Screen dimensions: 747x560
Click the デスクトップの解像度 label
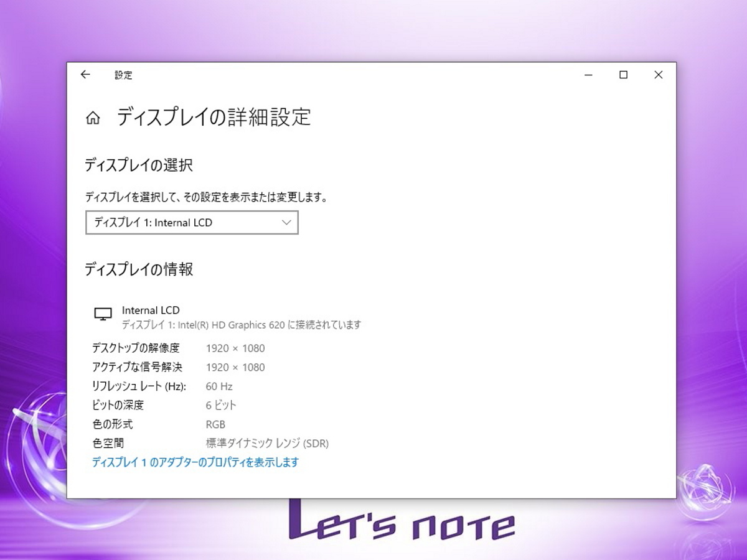point(135,348)
